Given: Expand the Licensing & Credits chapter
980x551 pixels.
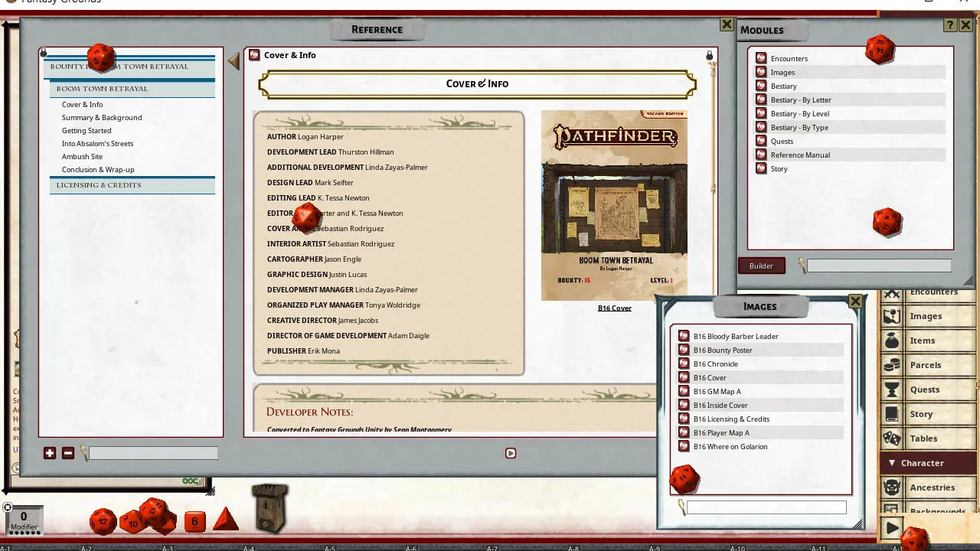Looking at the screenshot, I should (x=132, y=185).
